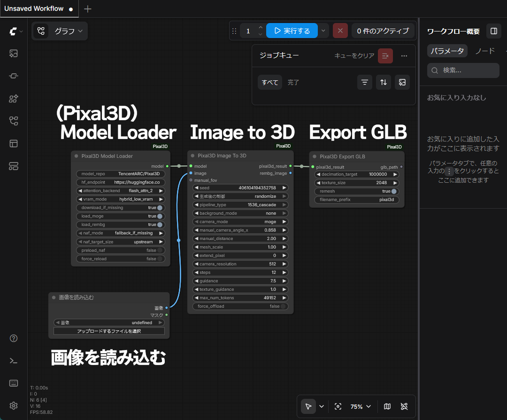
Task: Open keyboard shortcuts icon
Action: point(14,383)
